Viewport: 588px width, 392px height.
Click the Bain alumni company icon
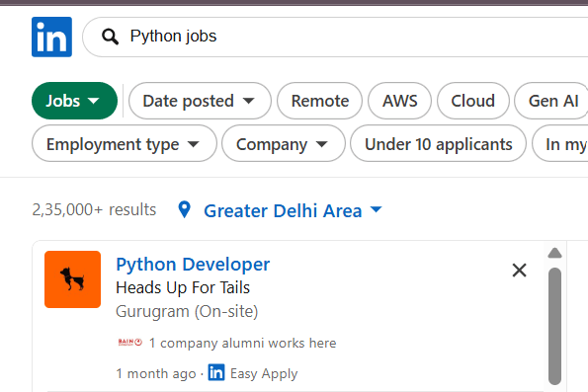point(129,343)
